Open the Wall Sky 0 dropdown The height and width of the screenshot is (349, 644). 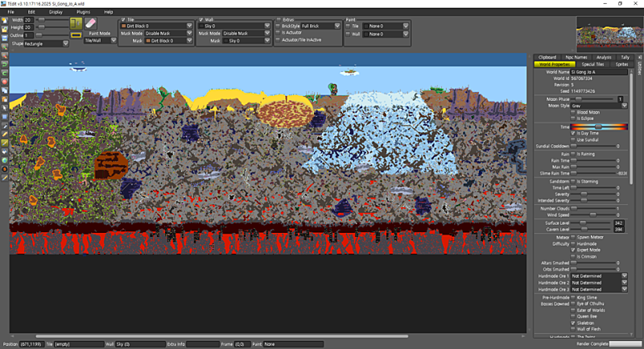(x=234, y=26)
